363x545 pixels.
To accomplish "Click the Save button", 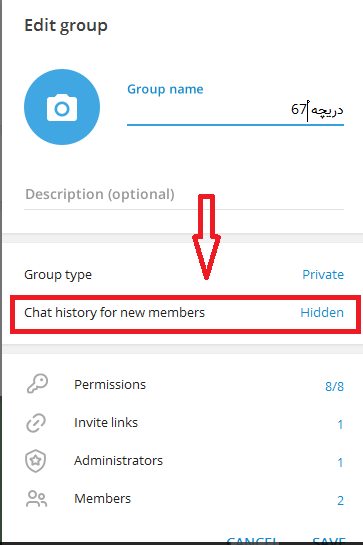I will 329,540.
